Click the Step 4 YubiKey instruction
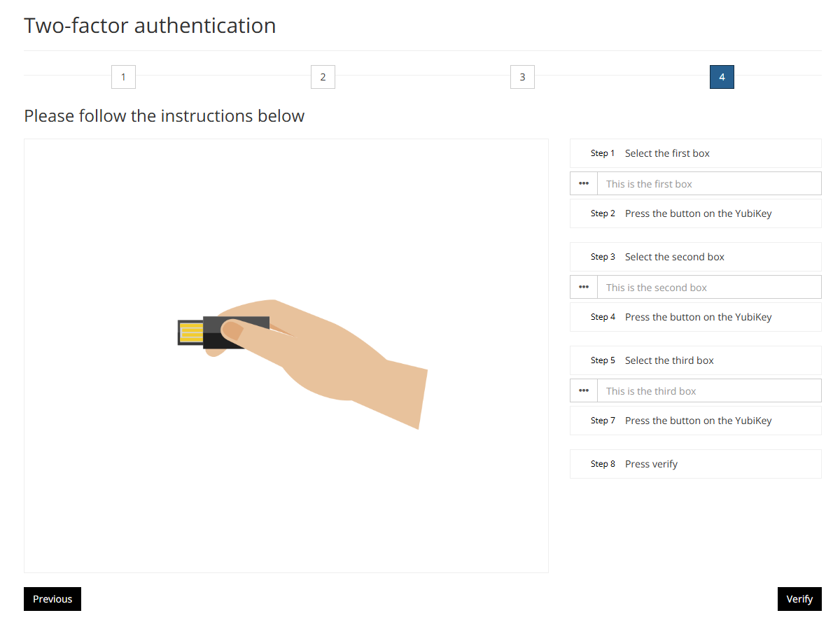This screenshot has width=840, height=620. click(x=698, y=317)
